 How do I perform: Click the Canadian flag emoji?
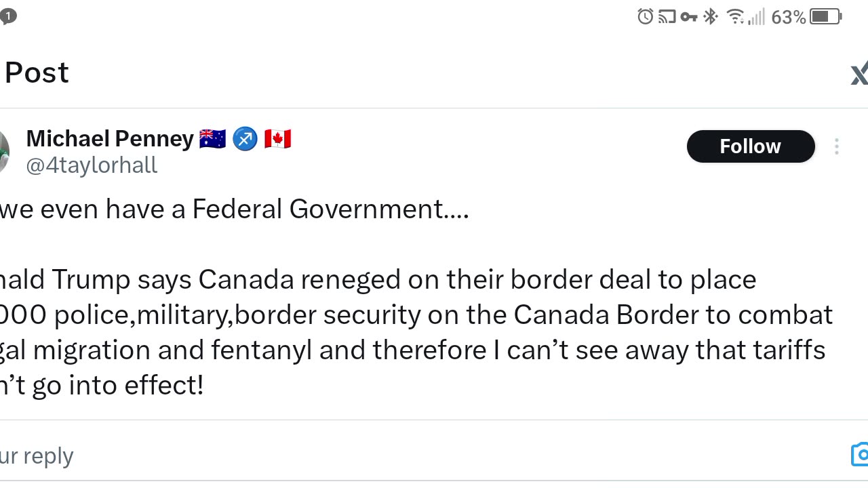pos(277,139)
